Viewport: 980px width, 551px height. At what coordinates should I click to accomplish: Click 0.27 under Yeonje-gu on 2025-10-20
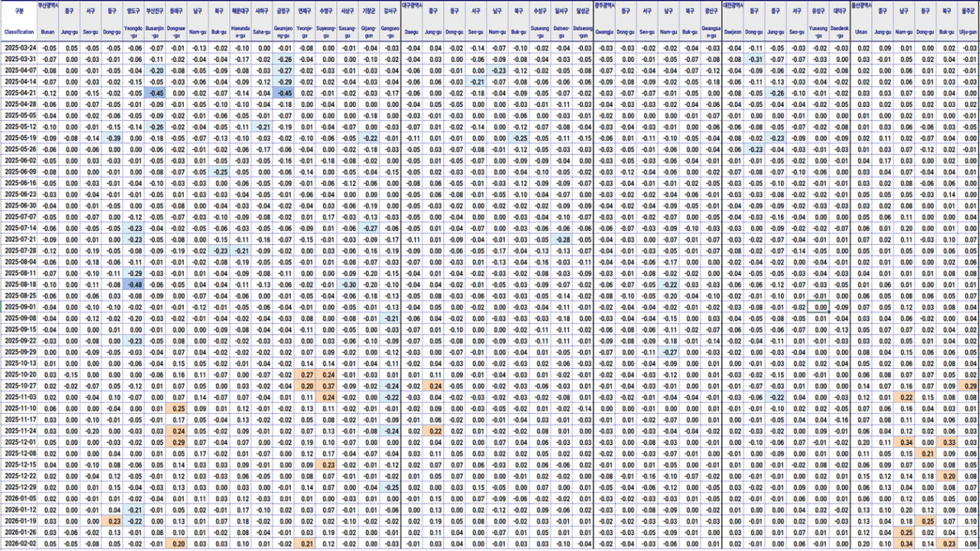[305, 375]
